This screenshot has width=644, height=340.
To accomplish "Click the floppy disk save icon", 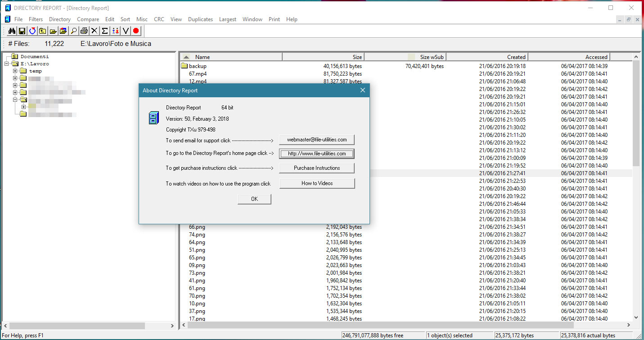I will [22, 31].
